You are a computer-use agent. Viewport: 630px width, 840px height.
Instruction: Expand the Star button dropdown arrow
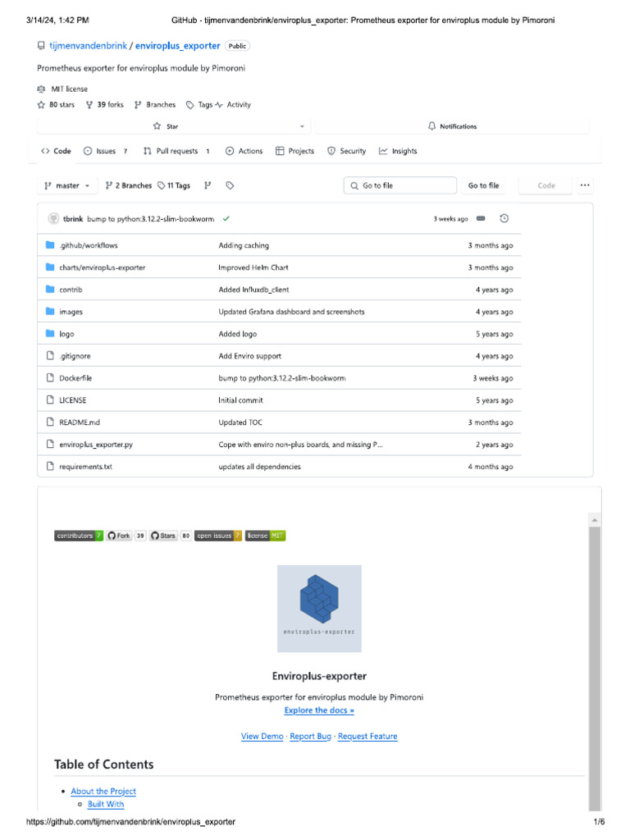click(302, 126)
